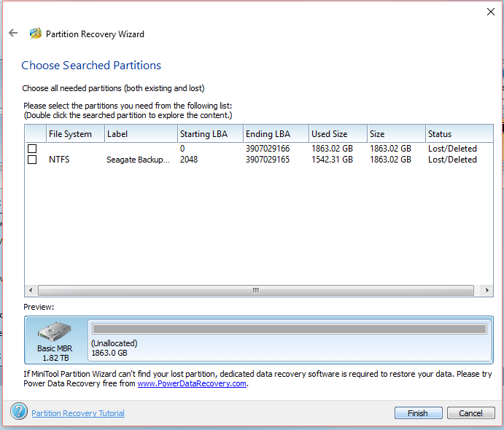The width and height of the screenshot is (504, 430).
Task: Click the '(Unallocated) 1863.0 GB' preview text
Action: 114,348
